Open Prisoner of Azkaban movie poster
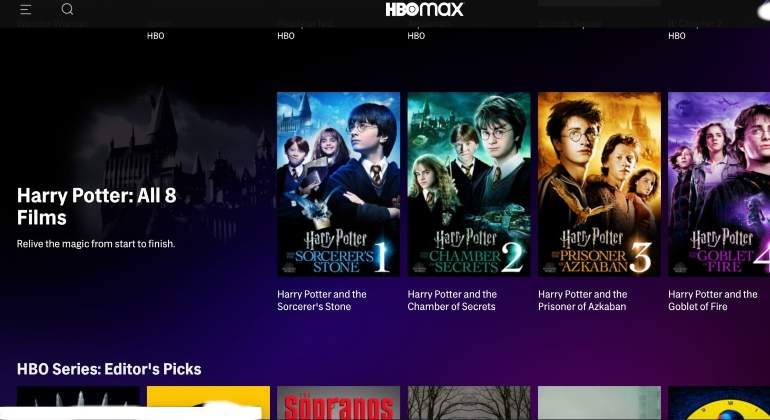 599,184
